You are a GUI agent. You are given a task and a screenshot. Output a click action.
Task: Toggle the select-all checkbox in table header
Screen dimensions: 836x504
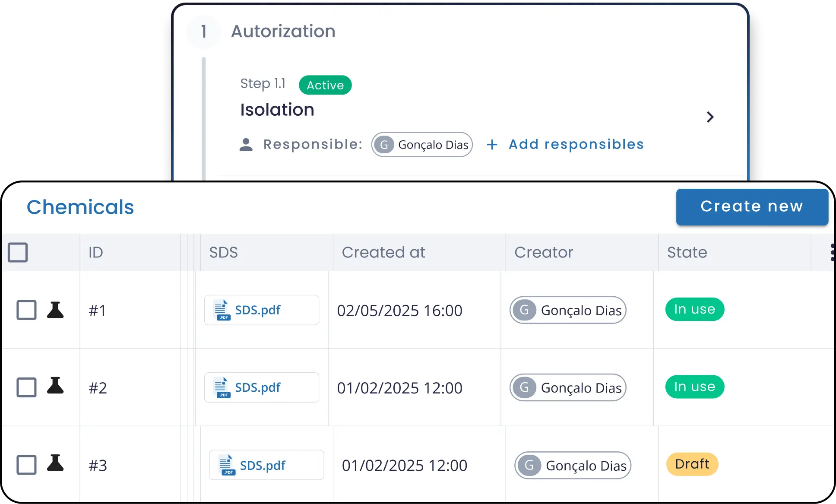(x=18, y=252)
